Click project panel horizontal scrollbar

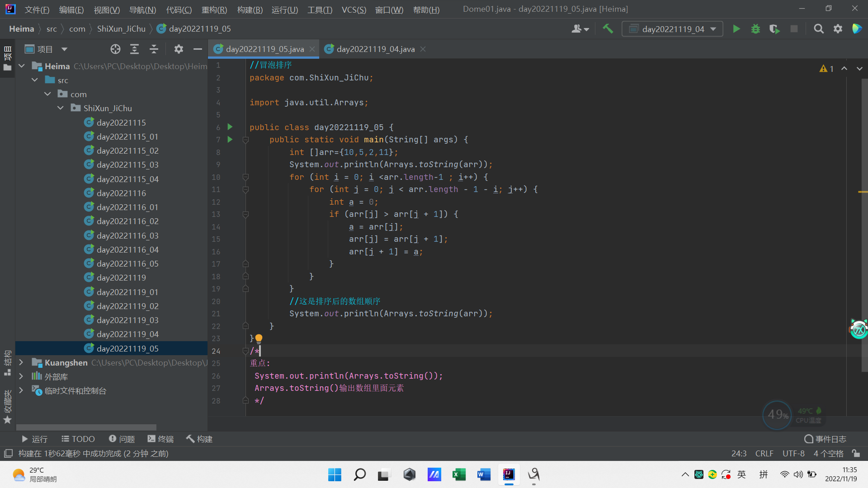tap(86, 427)
